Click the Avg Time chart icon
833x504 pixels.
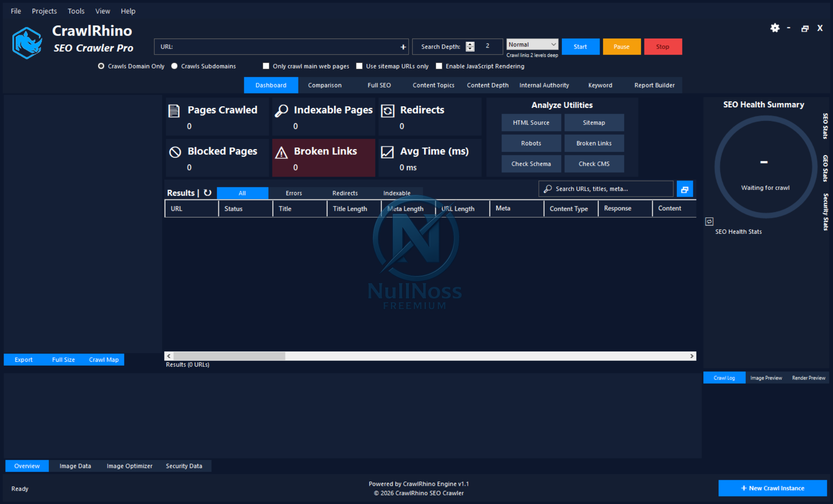387,152
